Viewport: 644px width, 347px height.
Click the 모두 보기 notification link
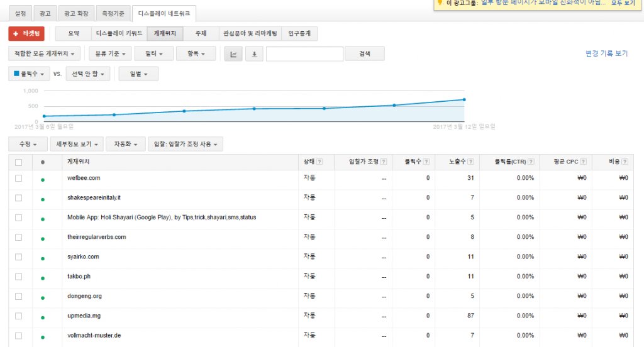(x=623, y=3)
